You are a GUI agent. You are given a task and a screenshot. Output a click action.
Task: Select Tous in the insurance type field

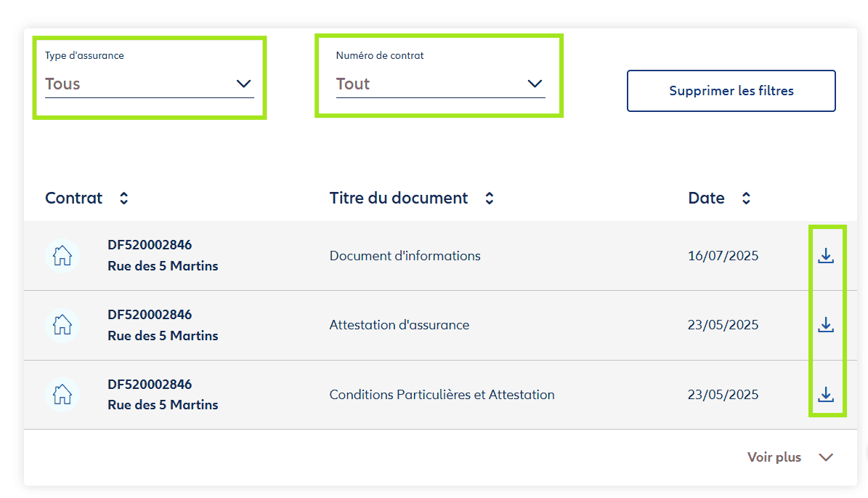[x=62, y=84]
